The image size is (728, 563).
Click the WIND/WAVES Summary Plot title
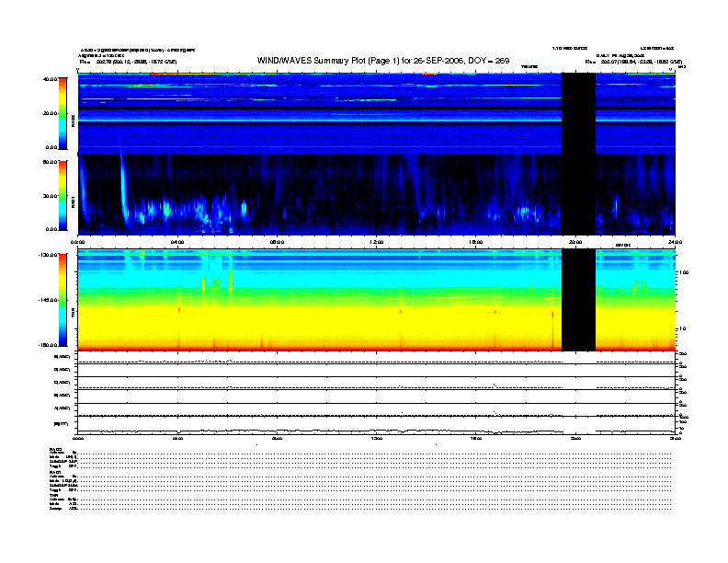click(383, 61)
